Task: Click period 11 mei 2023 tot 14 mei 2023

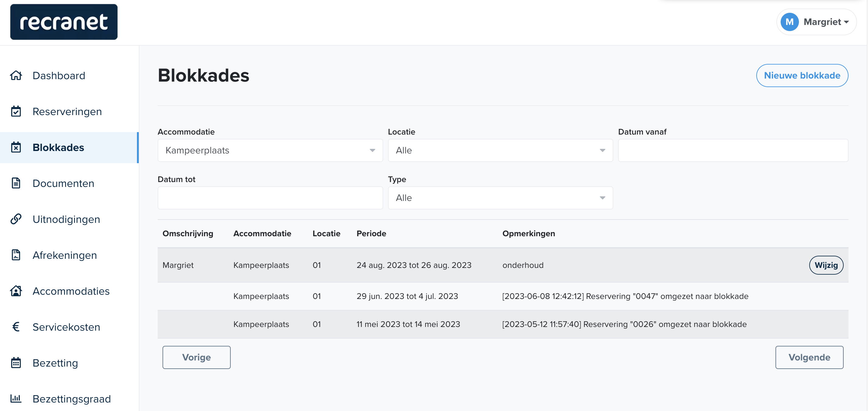Action: pos(408,324)
